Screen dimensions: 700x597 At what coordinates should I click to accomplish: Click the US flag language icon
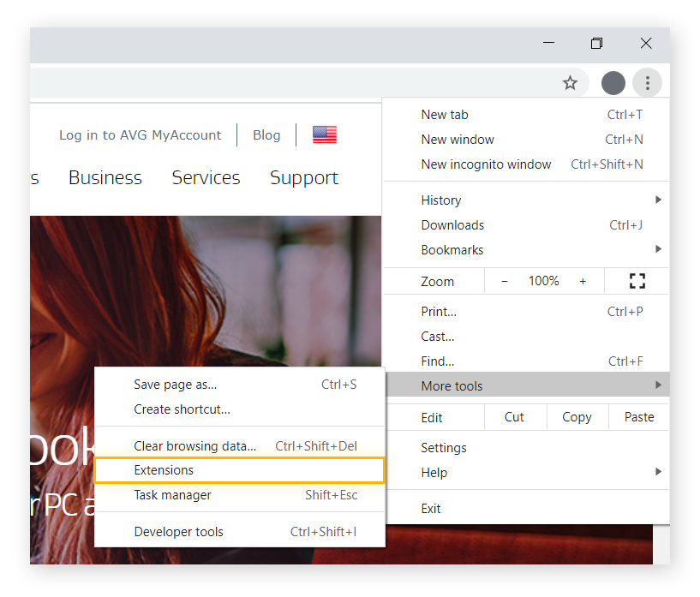pos(324,134)
